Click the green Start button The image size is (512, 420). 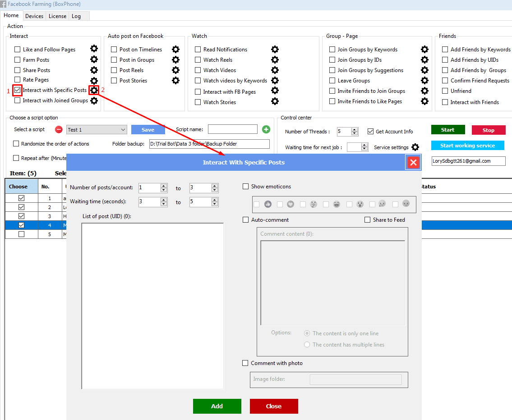[x=447, y=130]
